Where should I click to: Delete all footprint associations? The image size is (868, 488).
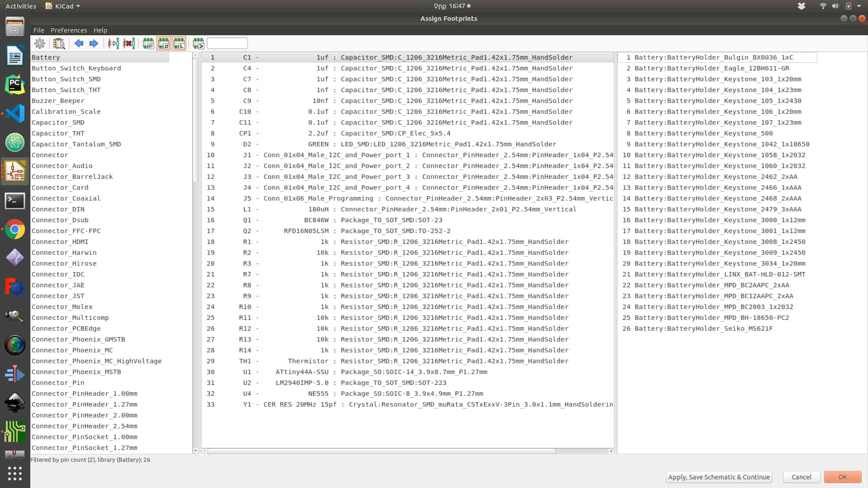coord(129,43)
